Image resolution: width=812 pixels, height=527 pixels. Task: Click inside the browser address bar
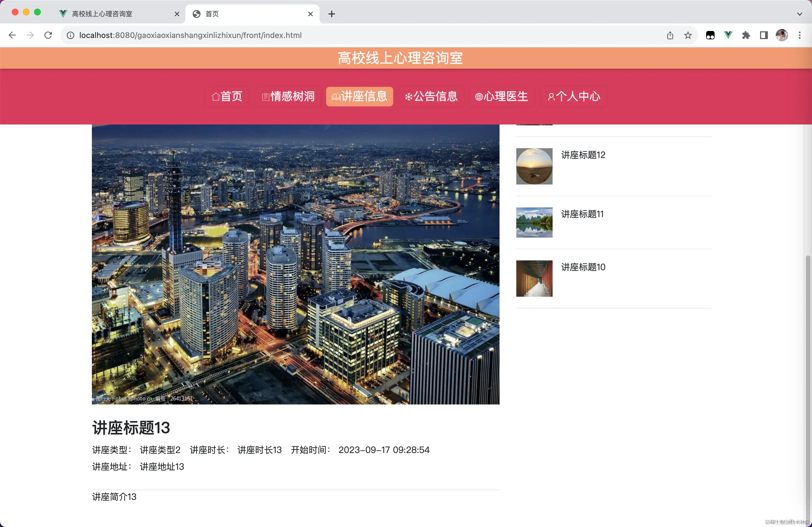[239, 35]
